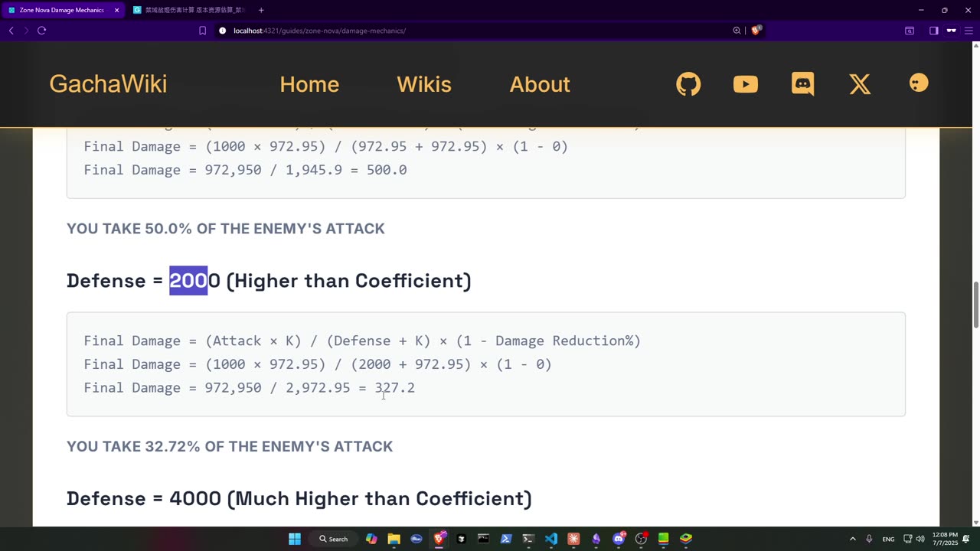
Task: Click the microphone tray icon
Action: (x=869, y=539)
